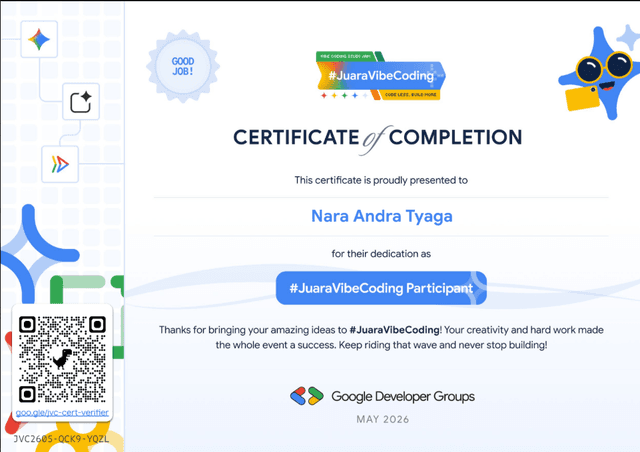The height and width of the screenshot is (452, 640).
Task: Click "This certificate is proudly presented to"
Action: pos(381,180)
